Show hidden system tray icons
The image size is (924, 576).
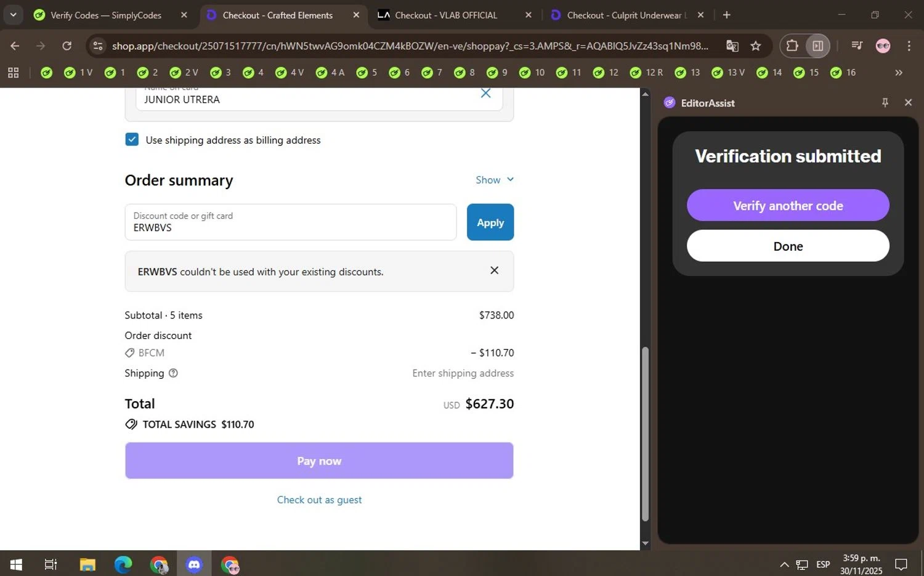tap(784, 564)
